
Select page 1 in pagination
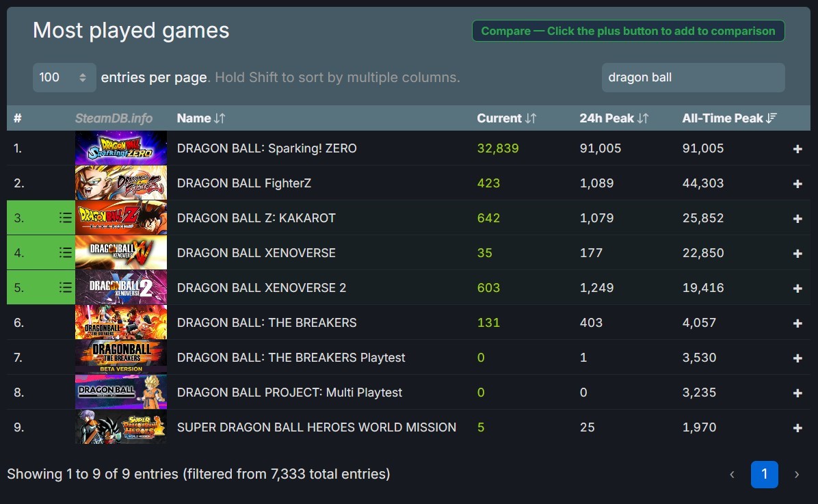[x=764, y=475]
